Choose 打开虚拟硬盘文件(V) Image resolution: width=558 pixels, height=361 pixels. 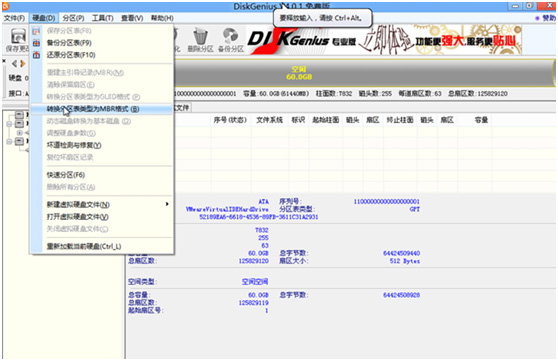pos(101,216)
